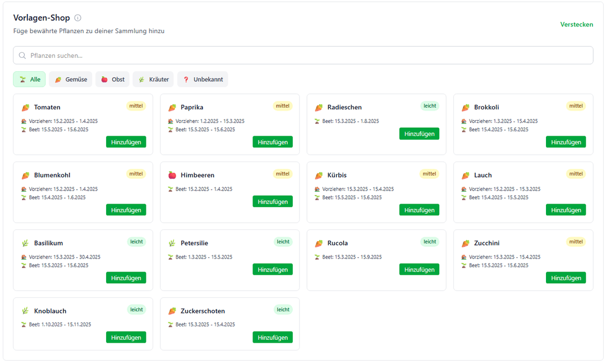Viewport: 606px width, 364px height.
Task: Add Lauch with its Hinzufügen button
Action: click(566, 210)
